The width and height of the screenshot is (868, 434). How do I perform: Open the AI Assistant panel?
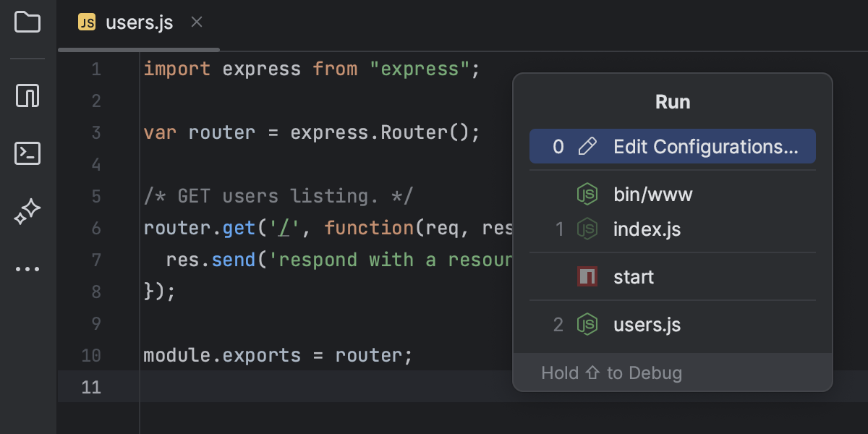point(27,211)
